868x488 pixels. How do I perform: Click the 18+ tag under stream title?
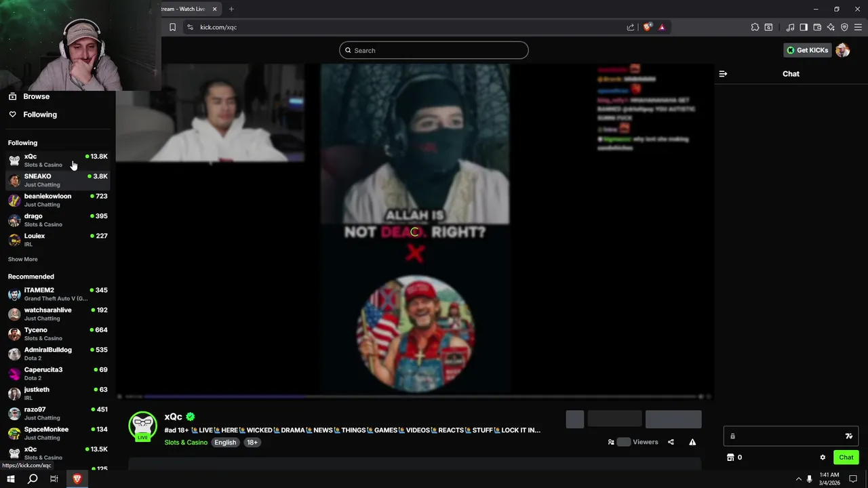252,443
